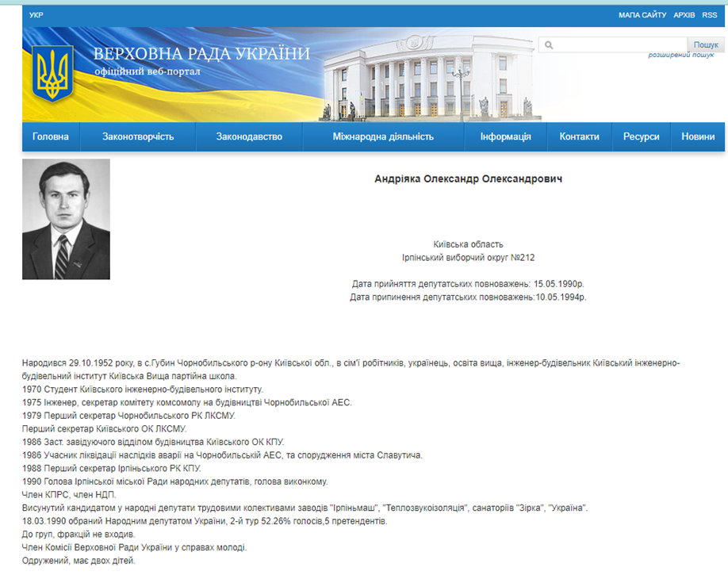Click the Ukrainian trident coat of arms
This screenshot has width=728, height=583.
(x=52, y=74)
